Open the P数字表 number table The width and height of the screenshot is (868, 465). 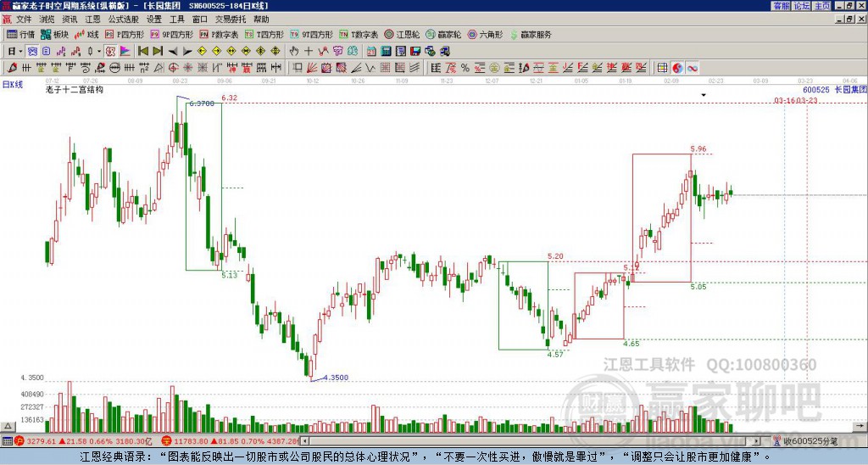click(220, 34)
